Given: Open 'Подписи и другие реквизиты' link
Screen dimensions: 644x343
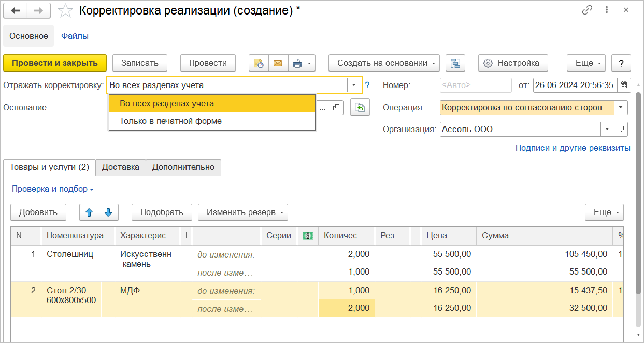Looking at the screenshot, I should [x=573, y=148].
